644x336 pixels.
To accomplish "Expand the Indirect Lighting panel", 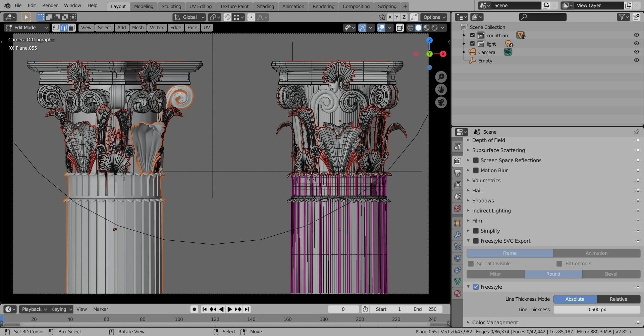I will pyautogui.click(x=468, y=211).
